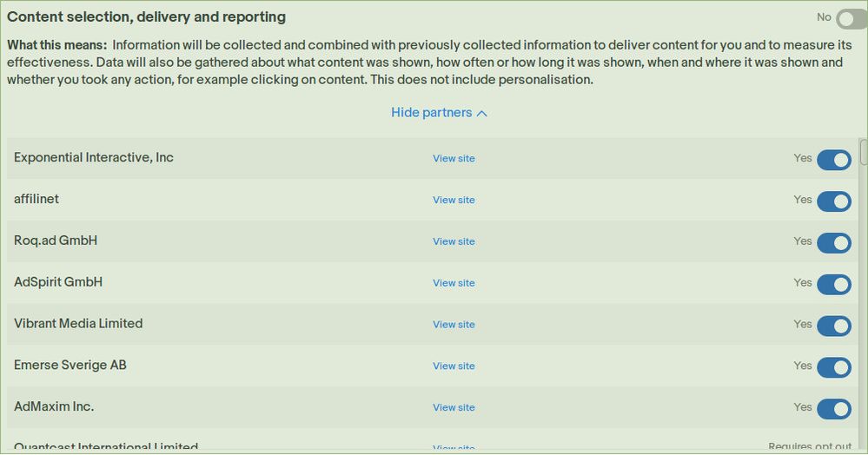Image resolution: width=868 pixels, height=455 pixels.
Task: Click the chevron next to Hide partners
Action: tap(482, 114)
